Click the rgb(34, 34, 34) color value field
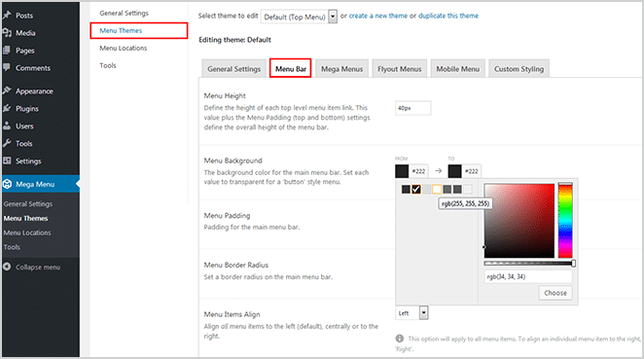The height and width of the screenshot is (359, 644). 528,276
